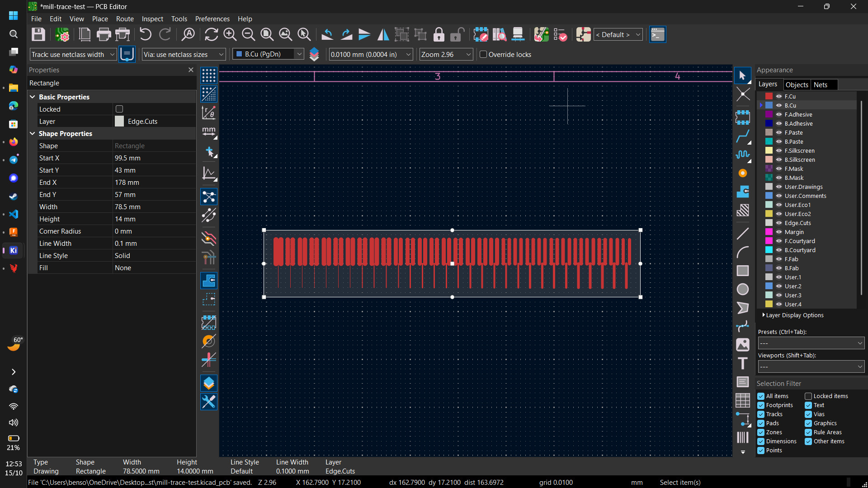Select the Draw Circle tool
This screenshot has width=868, height=488.
(742, 289)
